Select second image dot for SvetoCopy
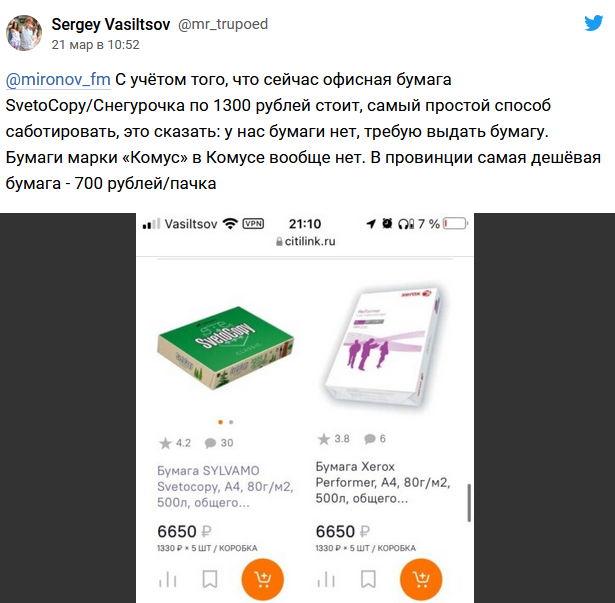Image resolution: width=615 pixels, height=603 pixels. pos(231,422)
